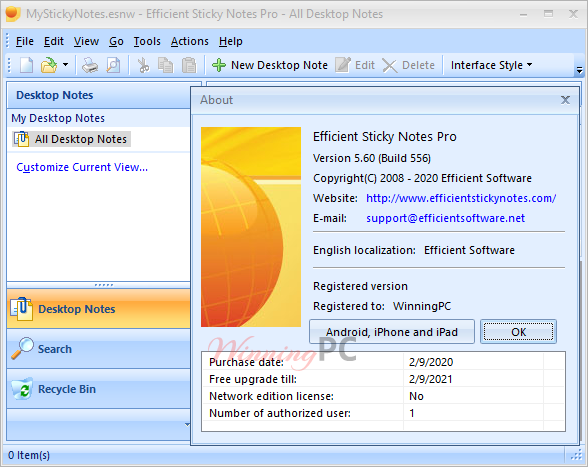The height and width of the screenshot is (467, 588).
Task: Click Android, iPhone and iPad button
Action: tap(392, 332)
